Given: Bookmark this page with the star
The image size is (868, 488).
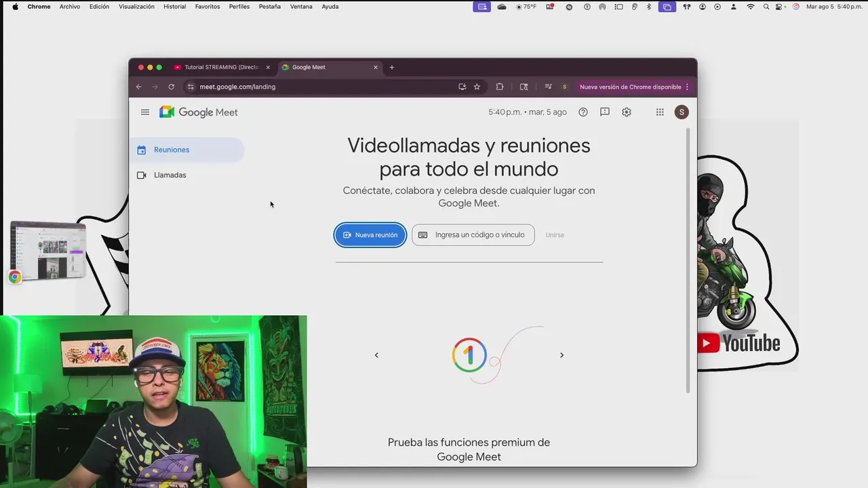Looking at the screenshot, I should point(477,87).
